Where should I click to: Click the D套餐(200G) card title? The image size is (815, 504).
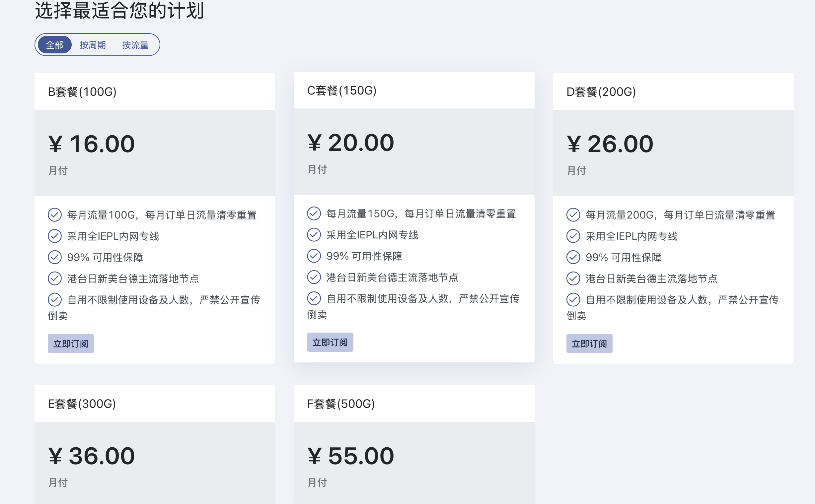click(601, 92)
